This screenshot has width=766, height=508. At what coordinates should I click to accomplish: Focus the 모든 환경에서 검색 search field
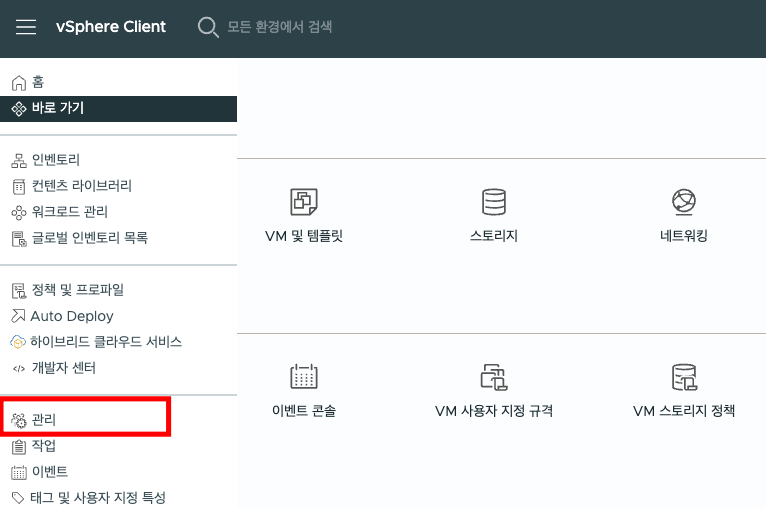point(279,26)
